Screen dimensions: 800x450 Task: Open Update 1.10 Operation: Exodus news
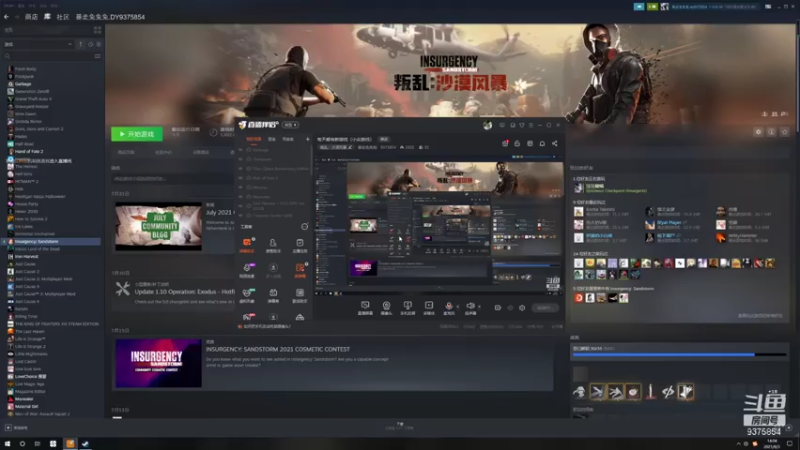point(184,292)
